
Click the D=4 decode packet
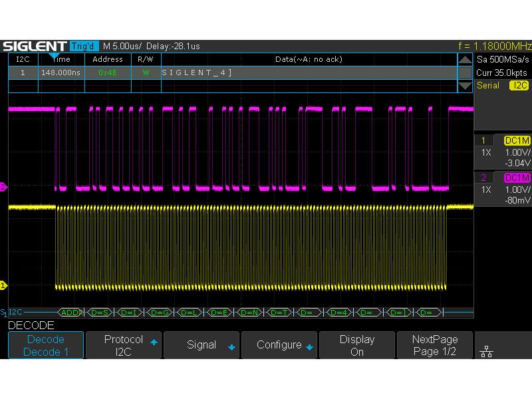338,313
